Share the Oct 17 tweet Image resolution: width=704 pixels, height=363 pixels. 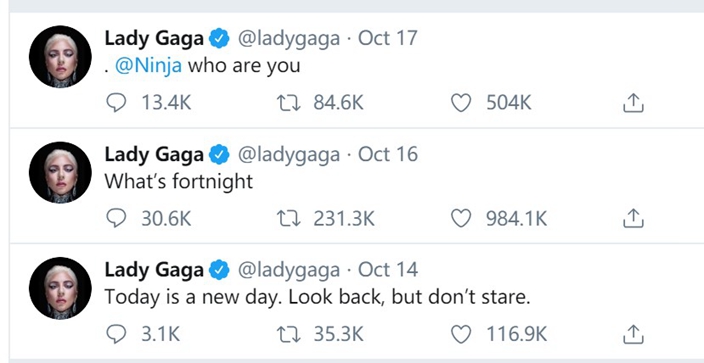633,103
